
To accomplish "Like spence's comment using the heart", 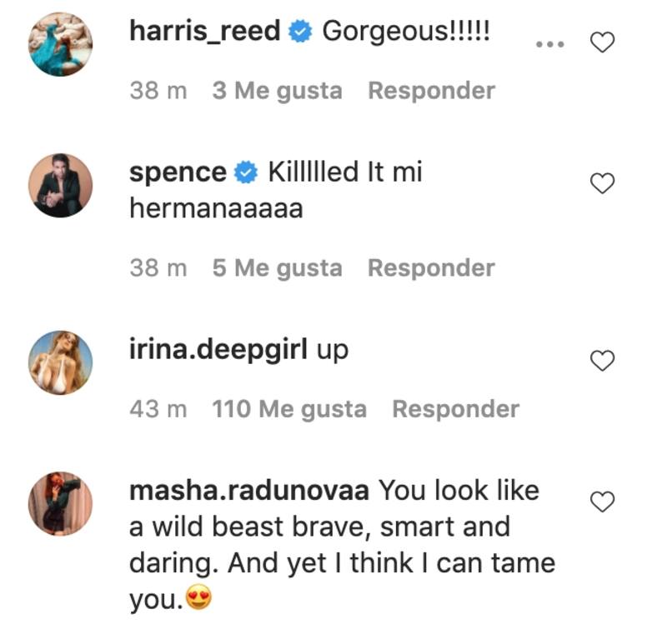I will click(602, 182).
